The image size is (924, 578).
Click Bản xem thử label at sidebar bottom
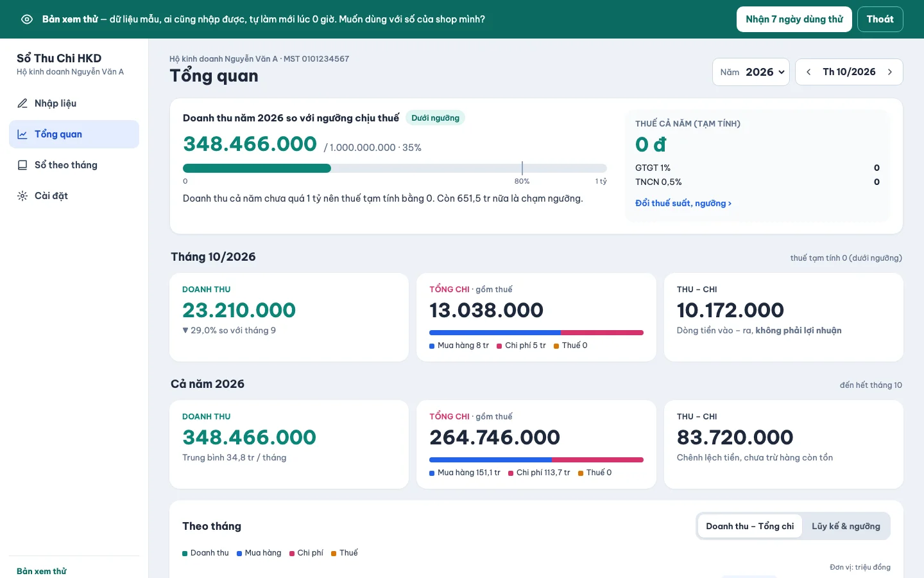click(x=42, y=571)
